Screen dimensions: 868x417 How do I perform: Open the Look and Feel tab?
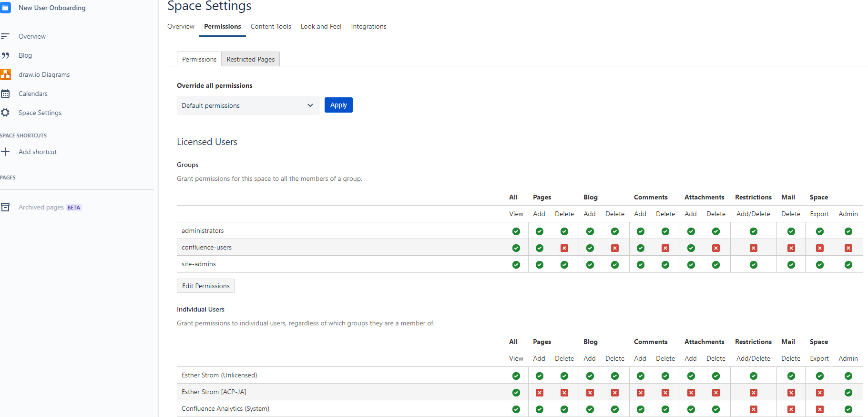(x=321, y=26)
